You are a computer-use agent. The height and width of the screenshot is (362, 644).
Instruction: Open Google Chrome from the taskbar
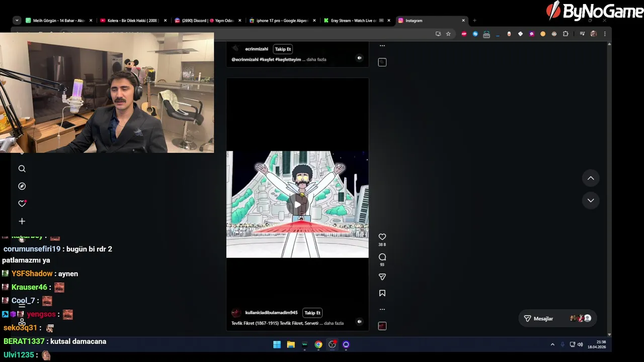point(318,344)
